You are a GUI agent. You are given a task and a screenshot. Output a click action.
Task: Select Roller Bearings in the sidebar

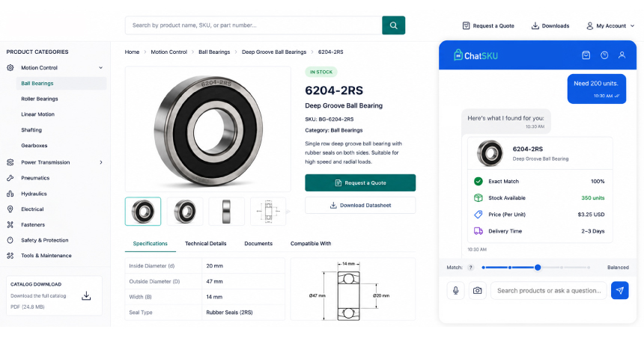(40, 99)
